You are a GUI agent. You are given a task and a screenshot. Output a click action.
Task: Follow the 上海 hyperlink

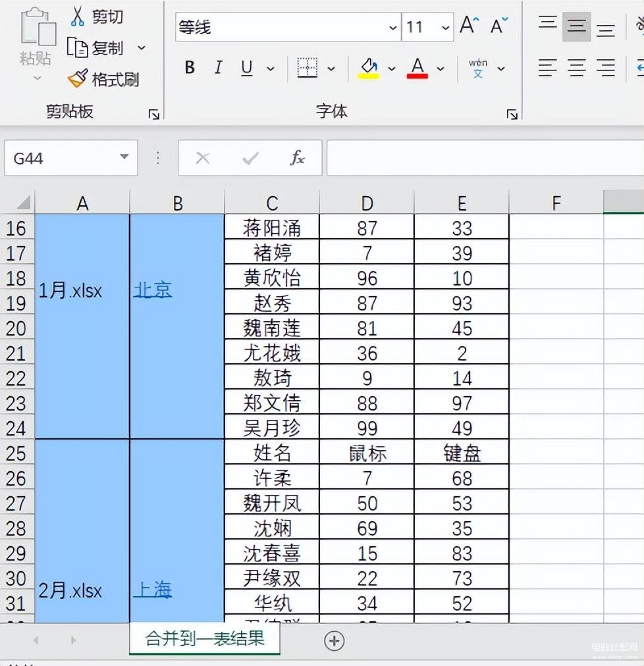click(153, 590)
